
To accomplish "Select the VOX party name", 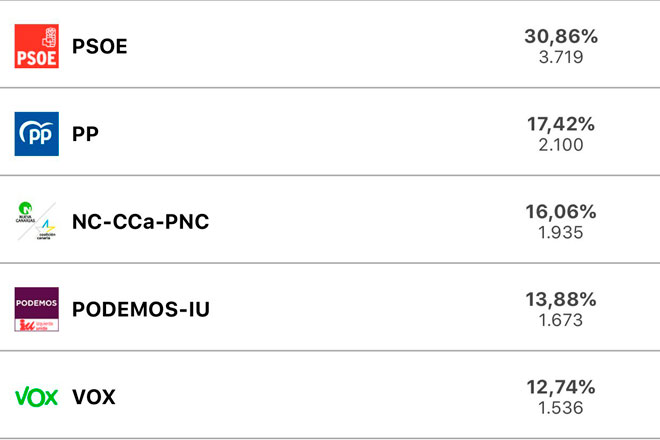I will [94, 397].
